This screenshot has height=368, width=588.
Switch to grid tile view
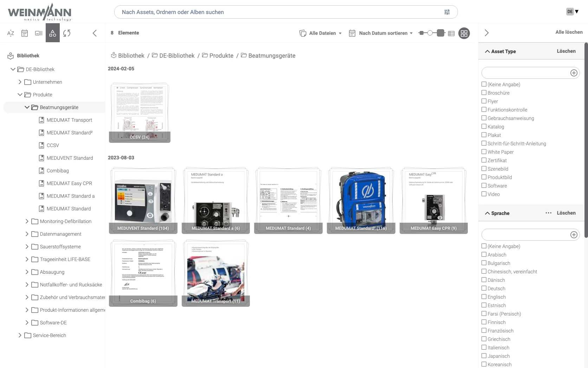pyautogui.click(x=464, y=33)
